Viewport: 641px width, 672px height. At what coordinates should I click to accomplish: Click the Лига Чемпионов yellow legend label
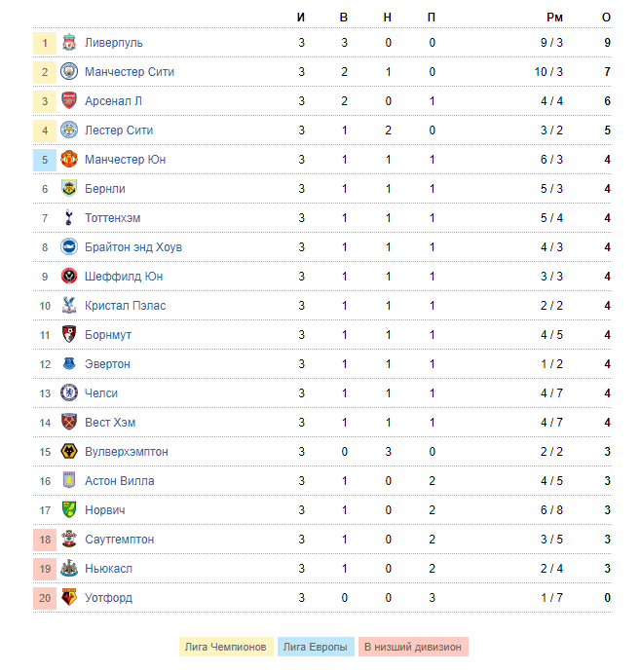[226, 647]
